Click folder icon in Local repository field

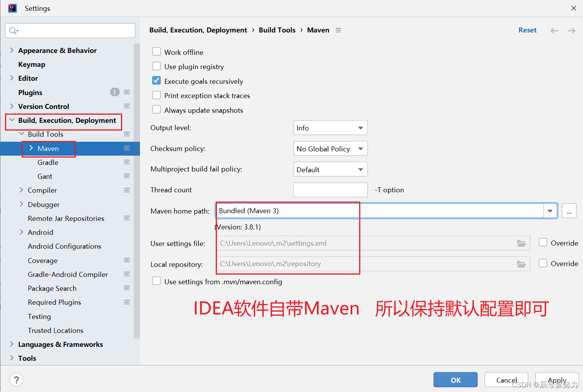click(521, 264)
